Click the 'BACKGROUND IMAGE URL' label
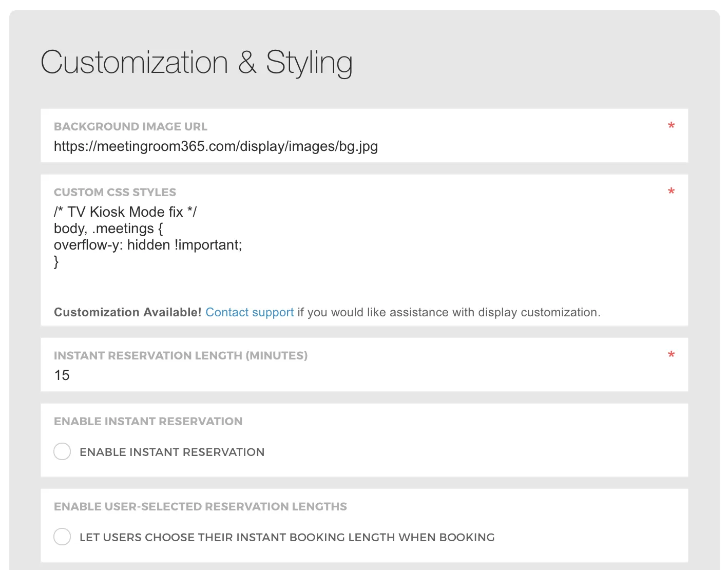The width and height of the screenshot is (728, 570). (130, 126)
